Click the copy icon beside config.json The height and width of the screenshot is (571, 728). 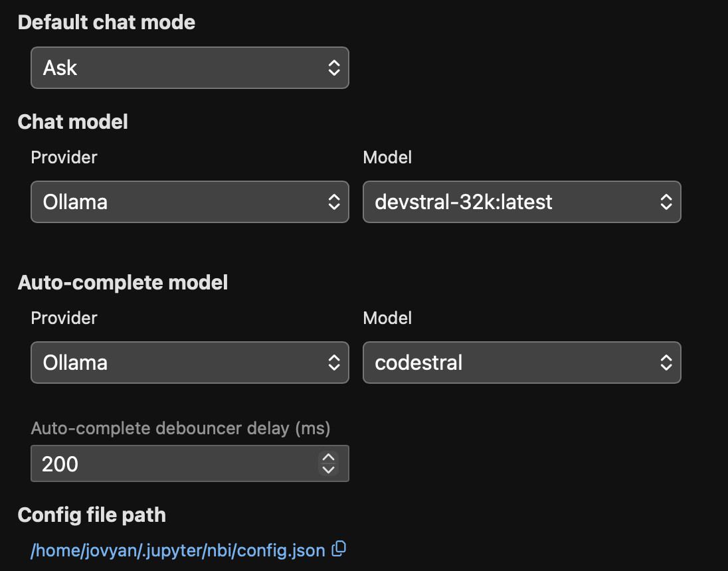click(339, 549)
